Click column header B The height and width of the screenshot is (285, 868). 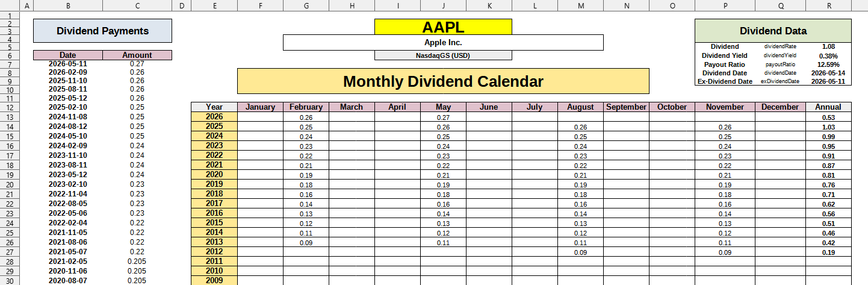[67, 5]
